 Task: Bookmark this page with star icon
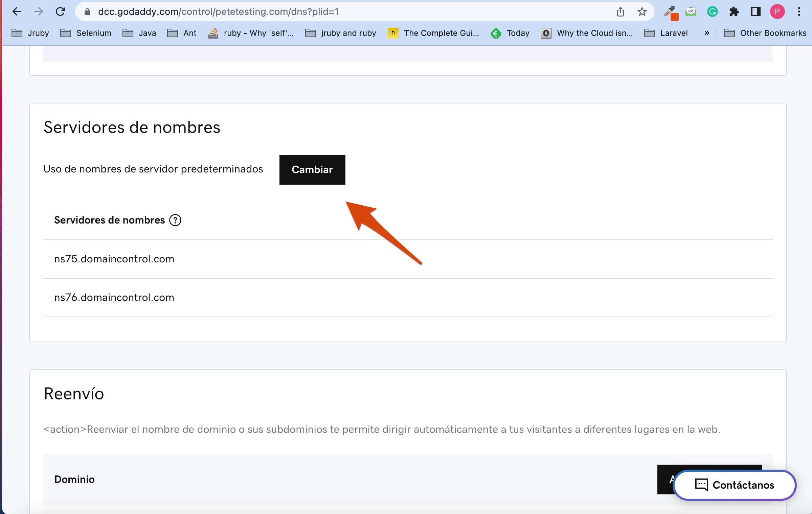(642, 12)
